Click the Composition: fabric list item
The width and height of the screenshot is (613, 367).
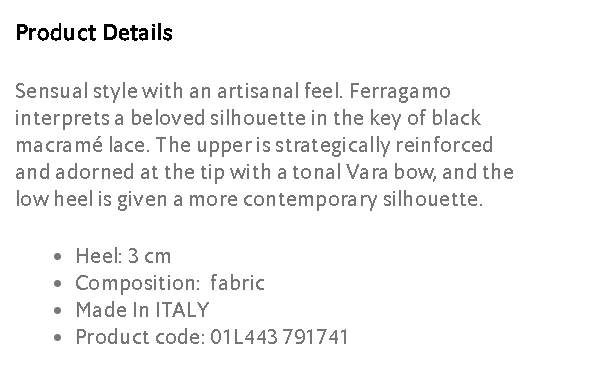(170, 283)
